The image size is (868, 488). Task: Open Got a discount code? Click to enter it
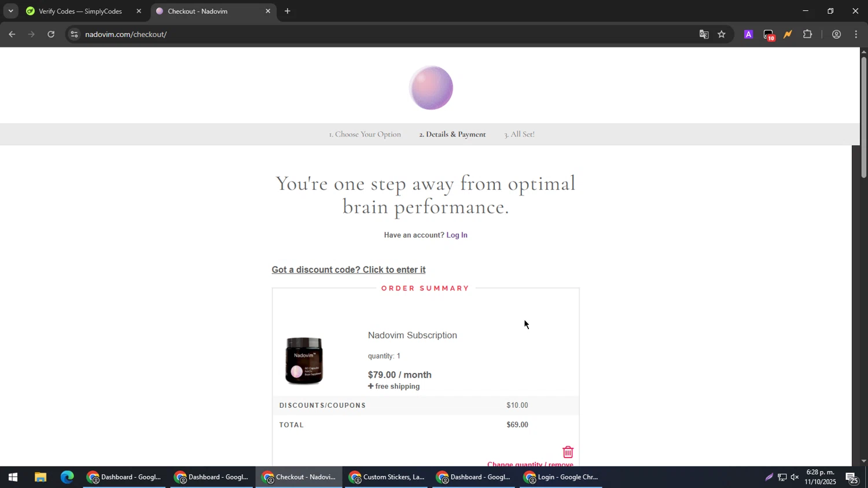click(x=348, y=270)
